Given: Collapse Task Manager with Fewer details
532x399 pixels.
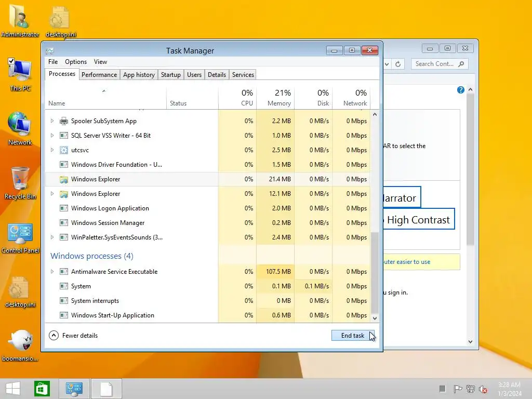Looking at the screenshot, I should 73,336.
